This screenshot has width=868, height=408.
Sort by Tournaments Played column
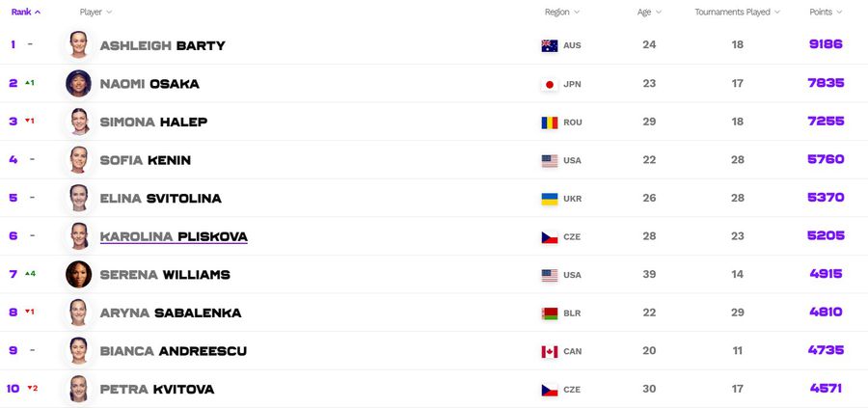(x=738, y=12)
